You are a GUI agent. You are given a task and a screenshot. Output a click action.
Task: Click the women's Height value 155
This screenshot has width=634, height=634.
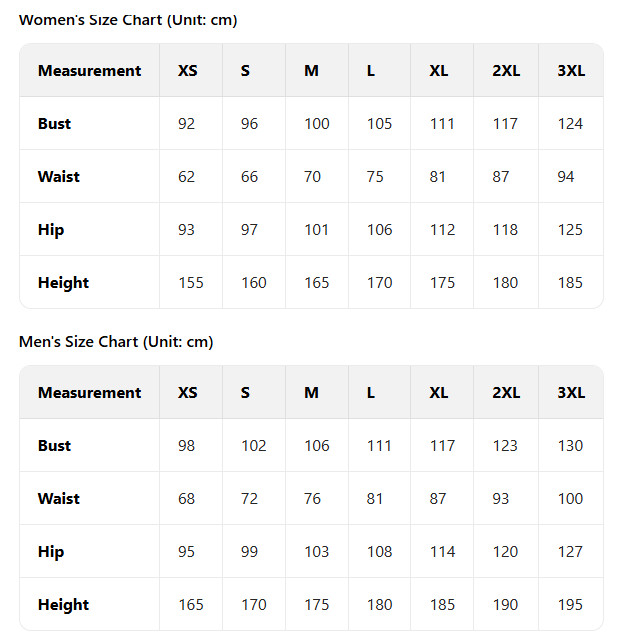coord(191,283)
